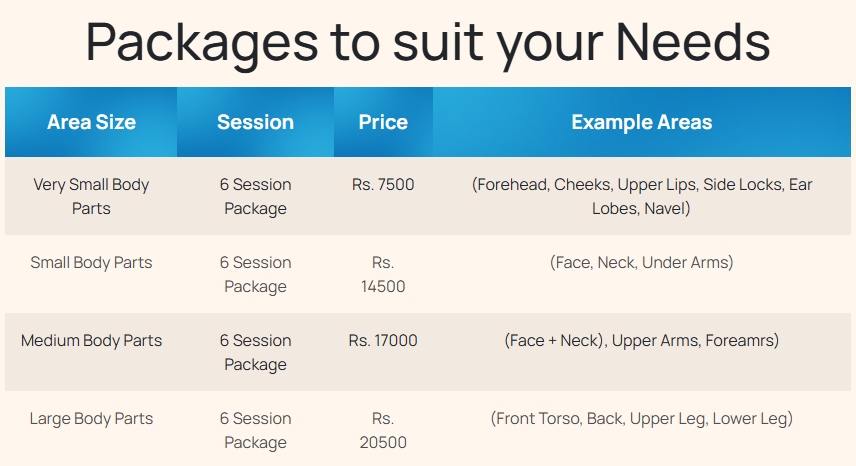Select the Small Body Parts row label
The width and height of the screenshot is (856, 466).
(x=91, y=263)
